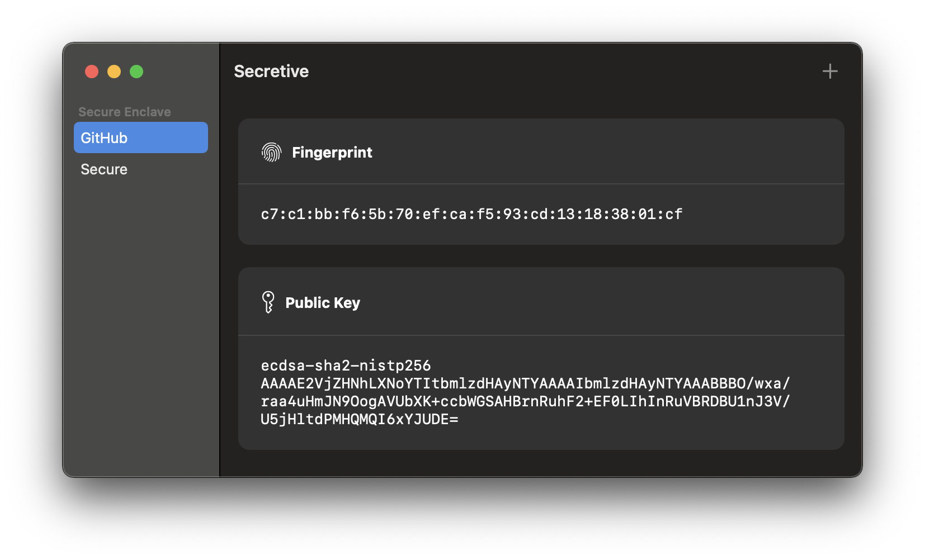This screenshot has height=560, width=925.
Task: Select the Secure key in the sidebar
Action: pos(104,169)
